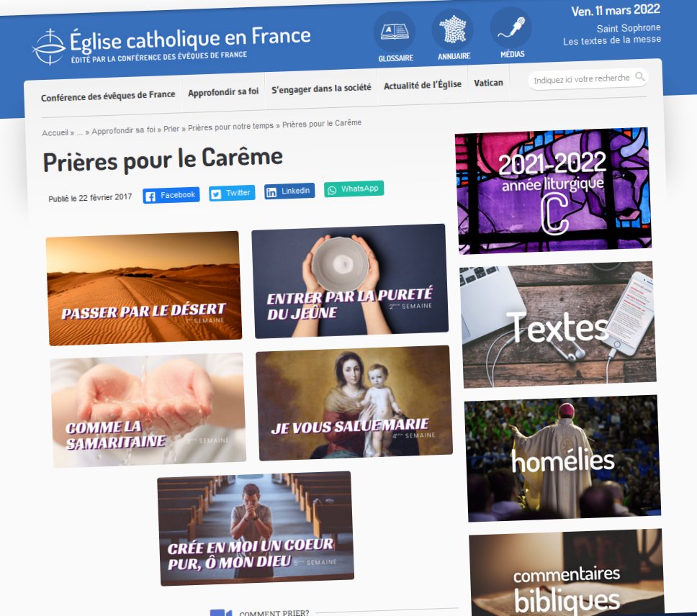This screenshot has width=697, height=616.
Task: Open Entrer par la pureté du jeûne card
Action: (x=350, y=281)
